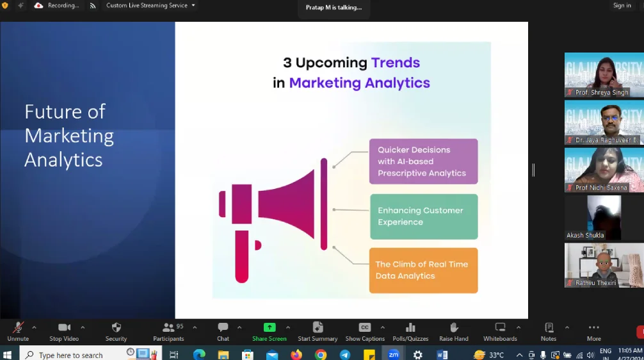Open the More menu
The width and height of the screenshot is (644, 360).
point(594,331)
